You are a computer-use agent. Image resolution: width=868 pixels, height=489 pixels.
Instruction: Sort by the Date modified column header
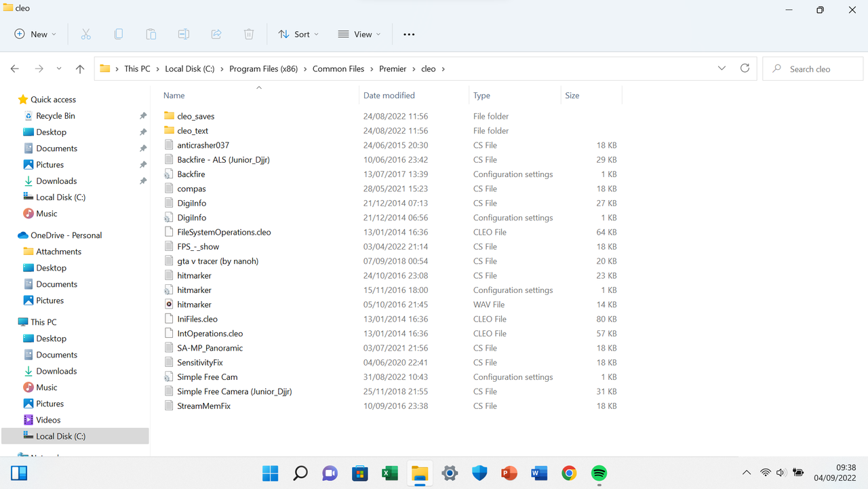(389, 96)
